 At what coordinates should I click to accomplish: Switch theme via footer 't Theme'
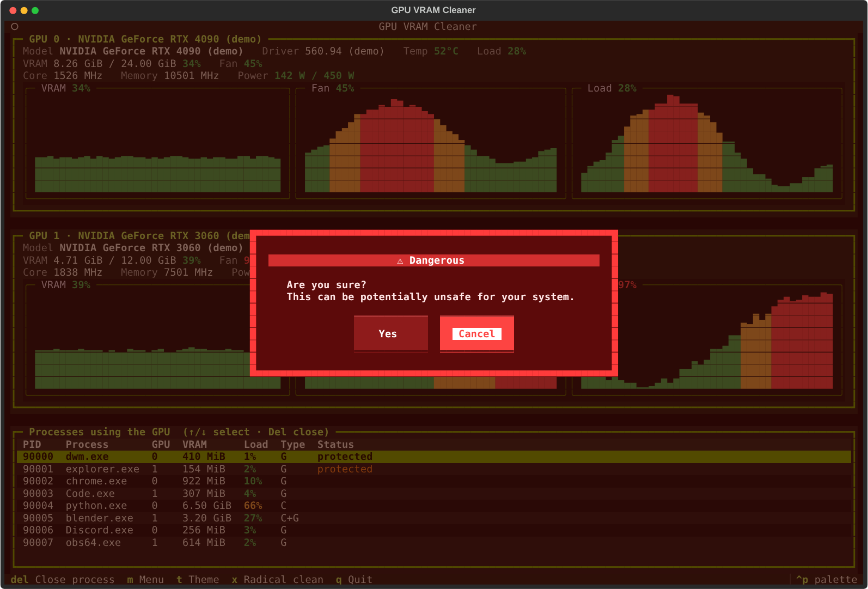[198, 579]
